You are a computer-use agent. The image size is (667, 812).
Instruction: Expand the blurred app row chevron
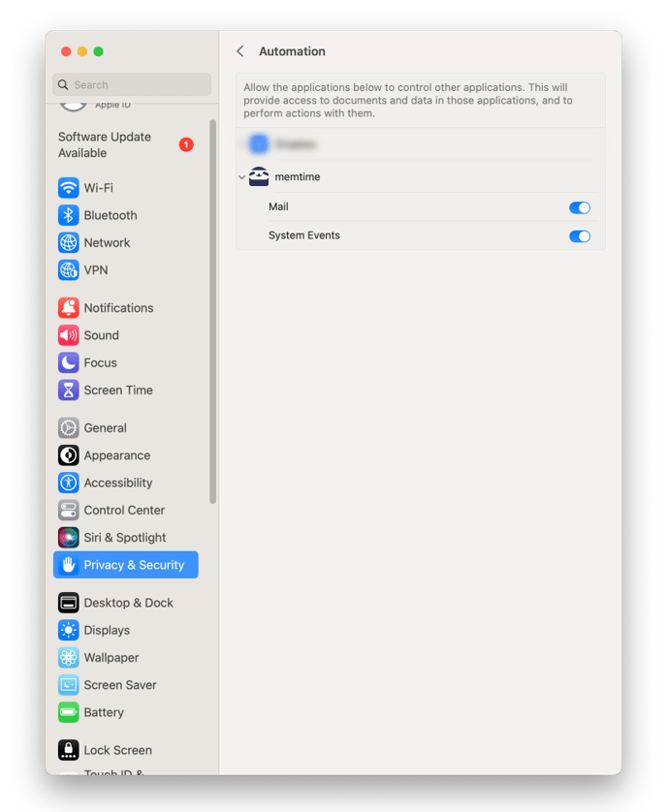coord(241,144)
